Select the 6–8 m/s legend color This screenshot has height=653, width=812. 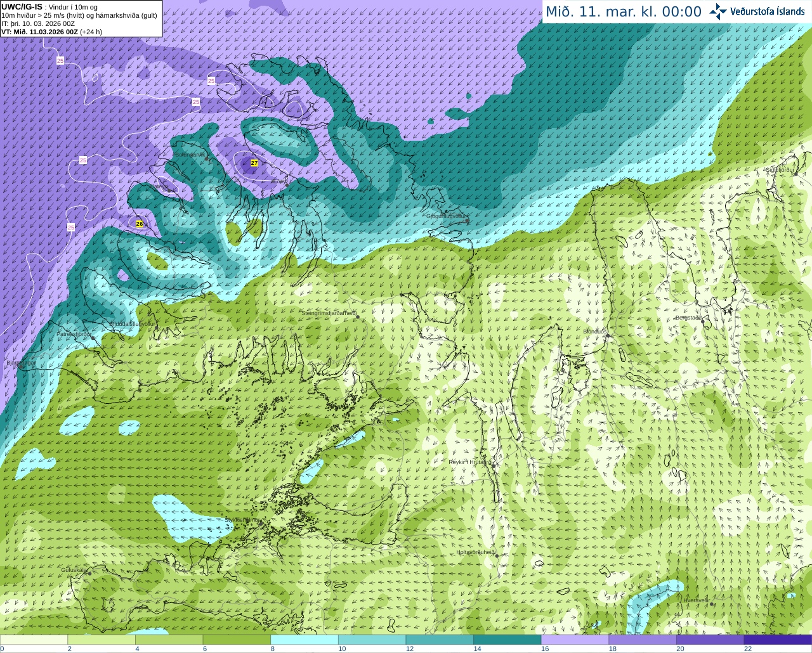pyautogui.click(x=237, y=640)
